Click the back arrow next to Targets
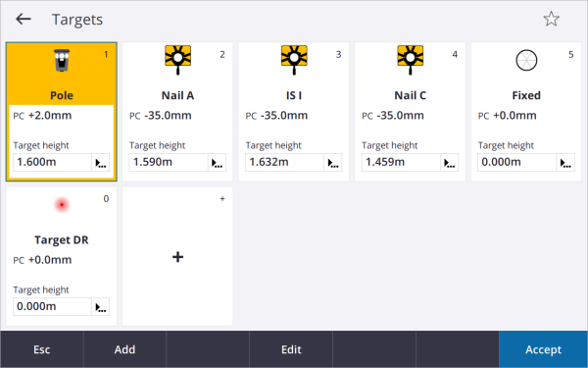The height and width of the screenshot is (368, 588). 24,20
